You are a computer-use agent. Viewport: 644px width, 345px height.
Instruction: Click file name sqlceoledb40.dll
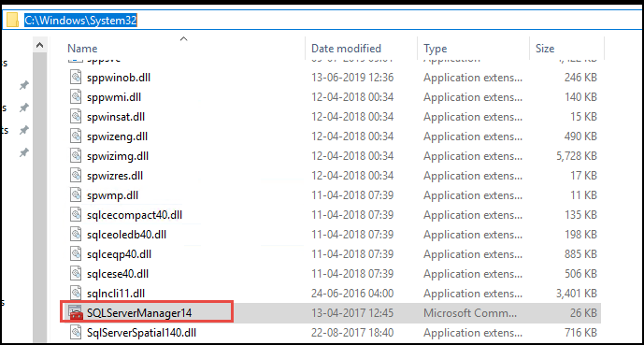click(126, 235)
